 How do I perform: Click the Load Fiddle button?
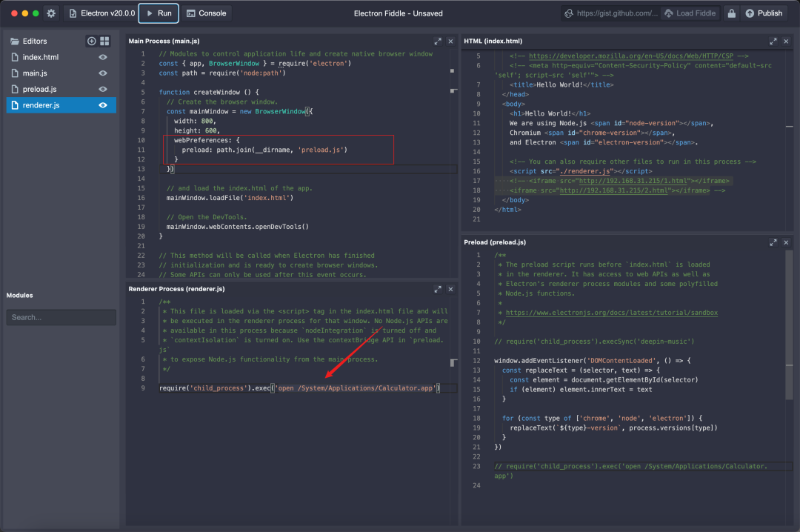coord(690,13)
